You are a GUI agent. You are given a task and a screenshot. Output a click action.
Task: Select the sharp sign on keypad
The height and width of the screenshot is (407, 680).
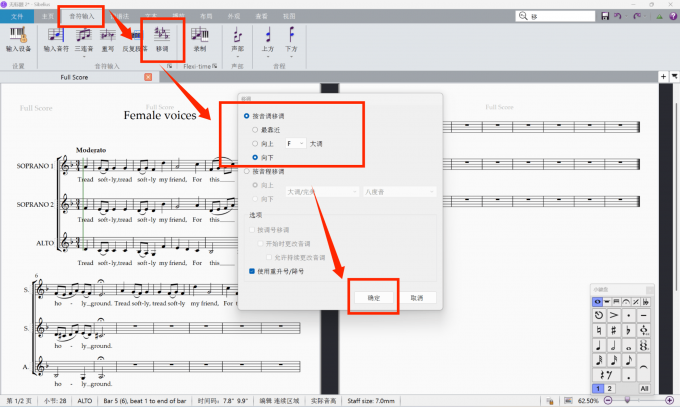614,330
